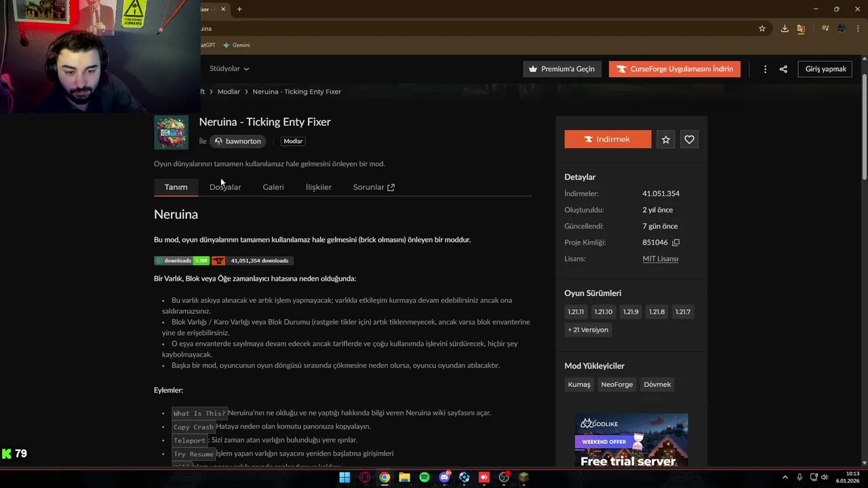The height and width of the screenshot is (488, 868).
Task: Select game version 1.21.10 chip
Action: pos(603,312)
